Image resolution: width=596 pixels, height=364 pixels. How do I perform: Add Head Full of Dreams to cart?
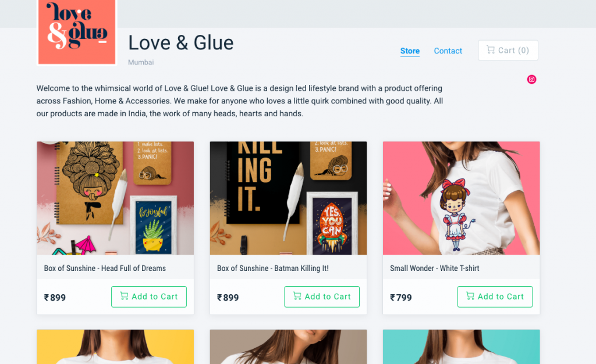coord(149,297)
